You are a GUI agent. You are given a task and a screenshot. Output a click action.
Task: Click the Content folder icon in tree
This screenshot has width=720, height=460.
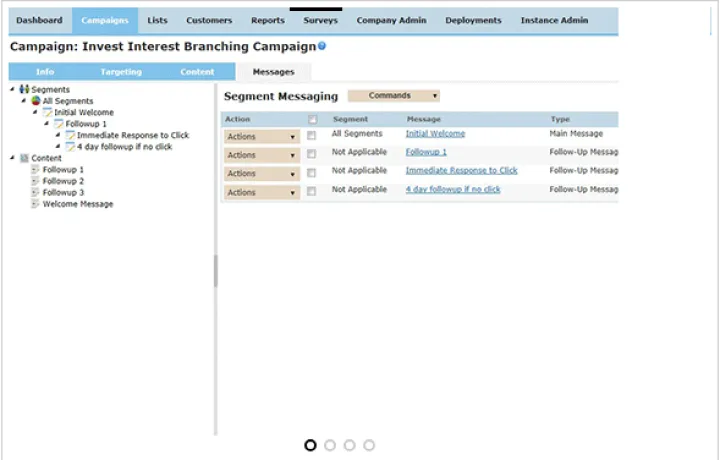coord(24,158)
